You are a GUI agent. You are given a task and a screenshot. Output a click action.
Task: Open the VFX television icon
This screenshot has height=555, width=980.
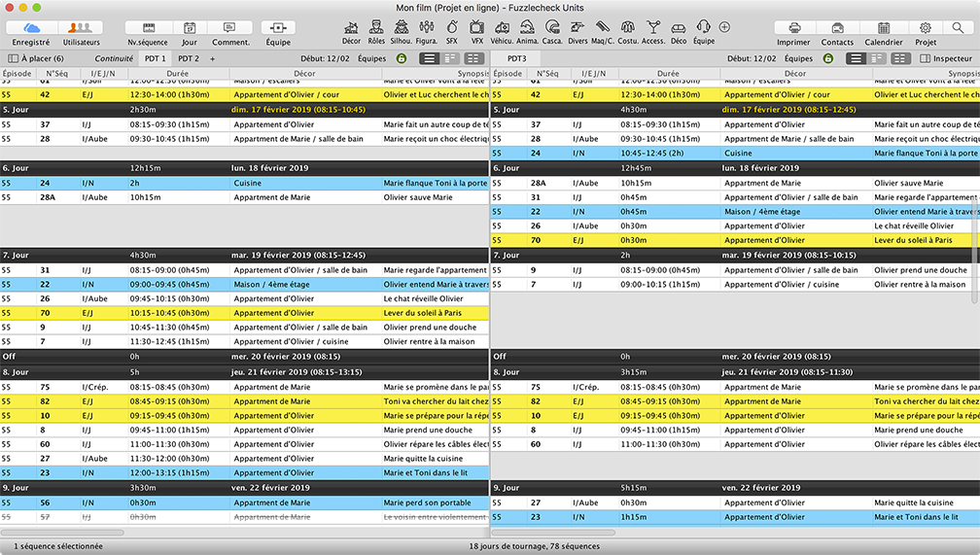point(476,27)
